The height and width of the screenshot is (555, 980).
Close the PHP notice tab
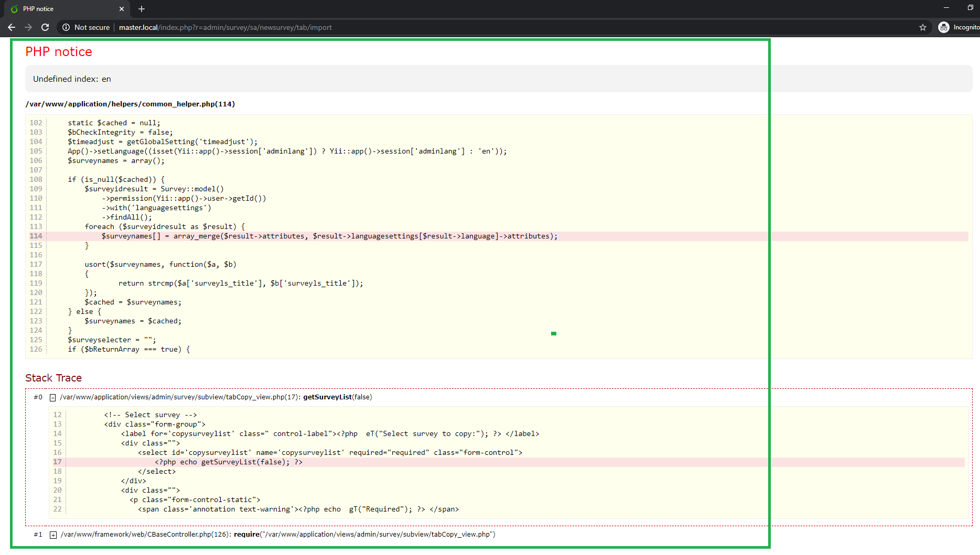pos(122,9)
